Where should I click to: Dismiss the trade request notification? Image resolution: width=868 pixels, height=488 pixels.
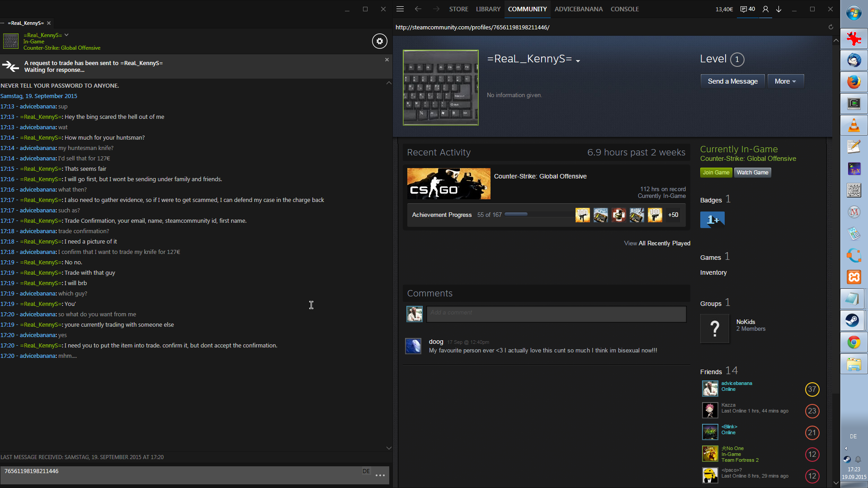[x=387, y=60]
